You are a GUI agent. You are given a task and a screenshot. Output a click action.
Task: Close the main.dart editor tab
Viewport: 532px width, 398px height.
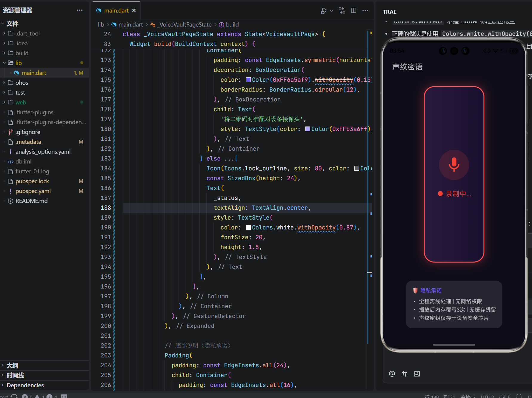tap(134, 10)
